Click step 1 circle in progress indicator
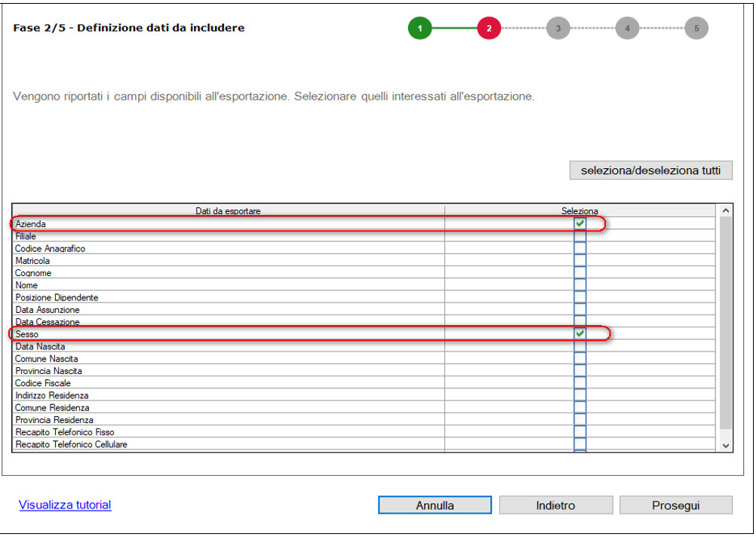The width and height of the screenshot is (756, 537). coord(420,28)
